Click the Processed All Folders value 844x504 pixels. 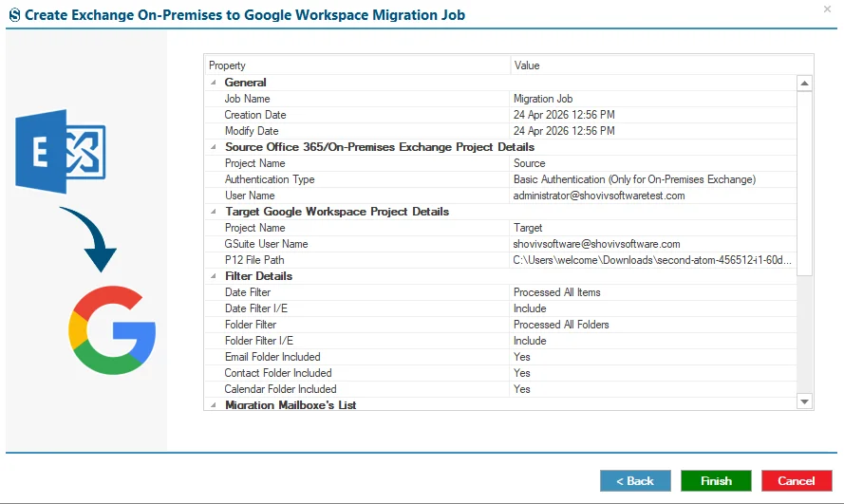[561, 325]
